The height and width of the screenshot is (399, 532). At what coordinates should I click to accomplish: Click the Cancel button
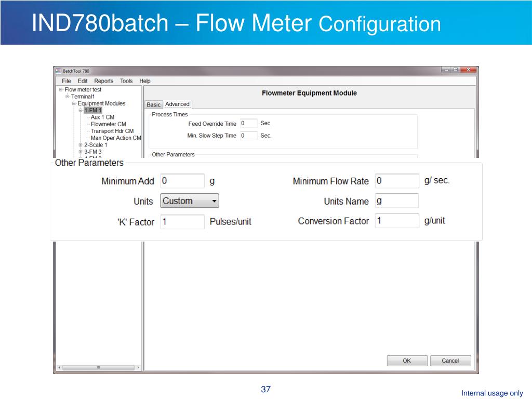[450, 361]
